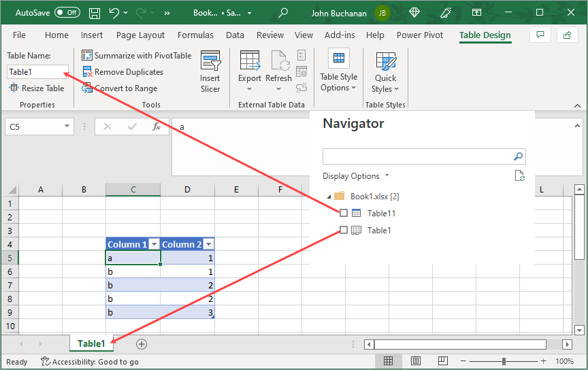
Task: Open the File menu
Action: 19,35
